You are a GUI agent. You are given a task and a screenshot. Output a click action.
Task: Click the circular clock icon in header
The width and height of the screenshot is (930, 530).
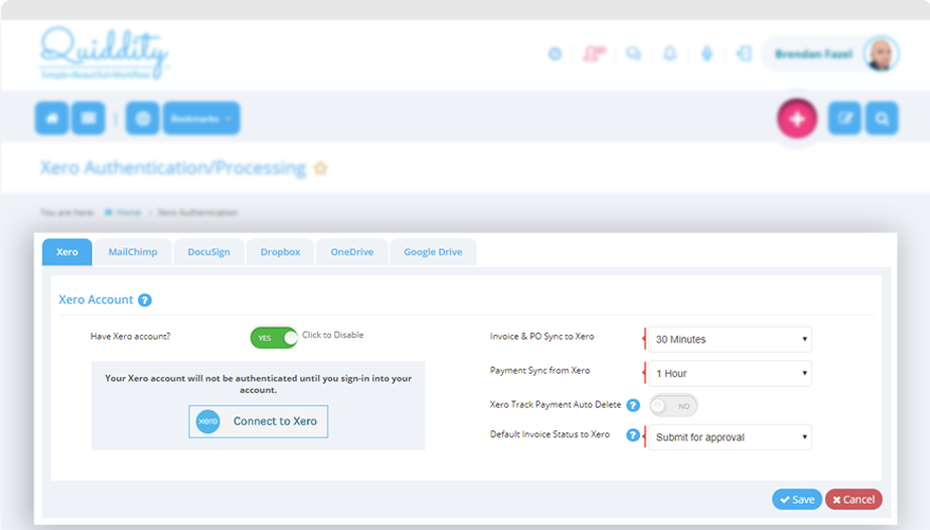[555, 54]
